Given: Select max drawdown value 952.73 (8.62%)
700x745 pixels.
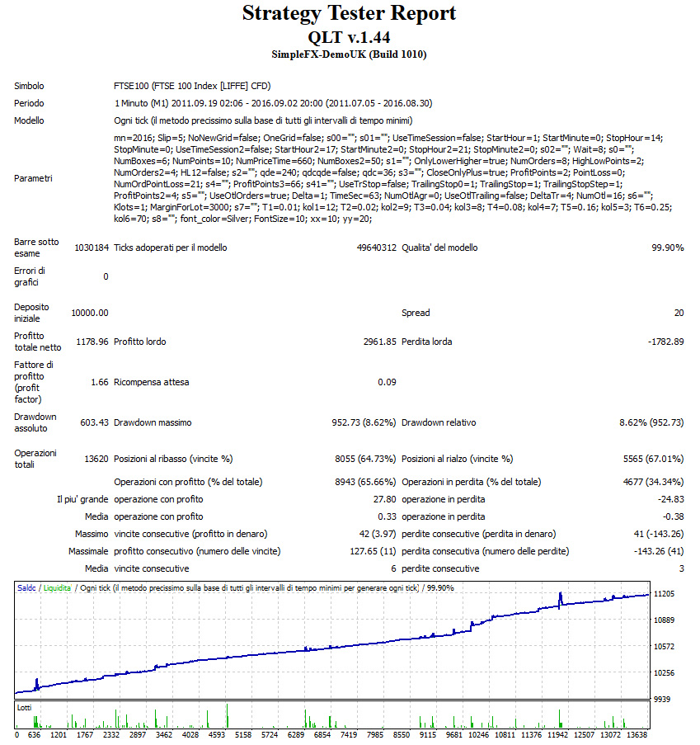Looking at the screenshot, I should [x=364, y=422].
